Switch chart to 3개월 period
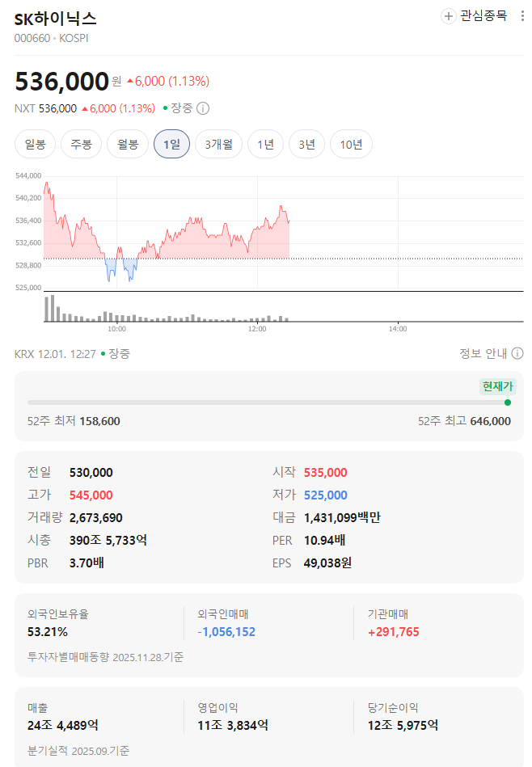 pos(219,145)
